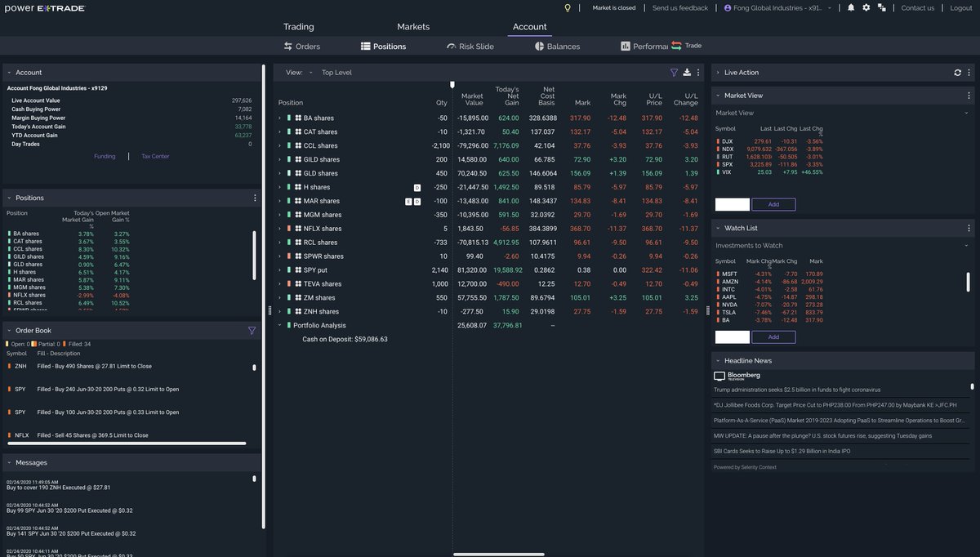Viewport: 980px width, 557px height.
Task: Open the settings gear
Action: click(866, 7)
